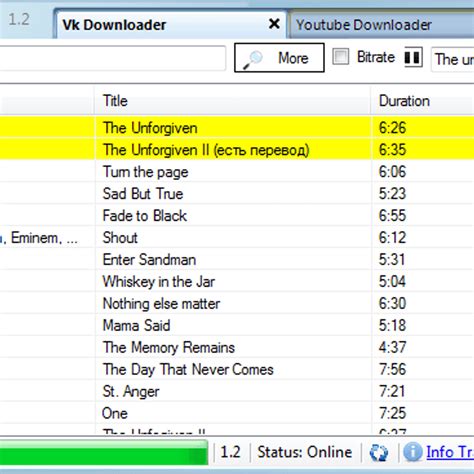Sort by the Duration column header
Screen dimensions: 474x474
click(x=422, y=101)
